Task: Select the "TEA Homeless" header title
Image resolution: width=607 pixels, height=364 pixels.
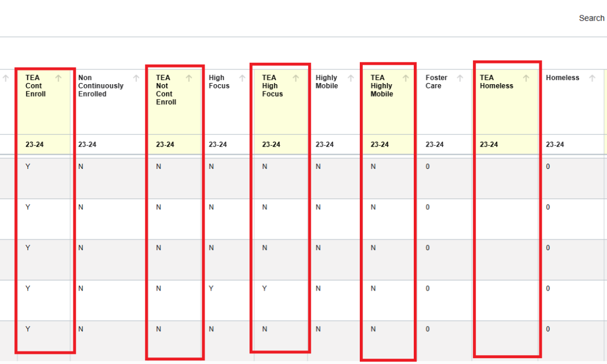Action: pos(497,82)
